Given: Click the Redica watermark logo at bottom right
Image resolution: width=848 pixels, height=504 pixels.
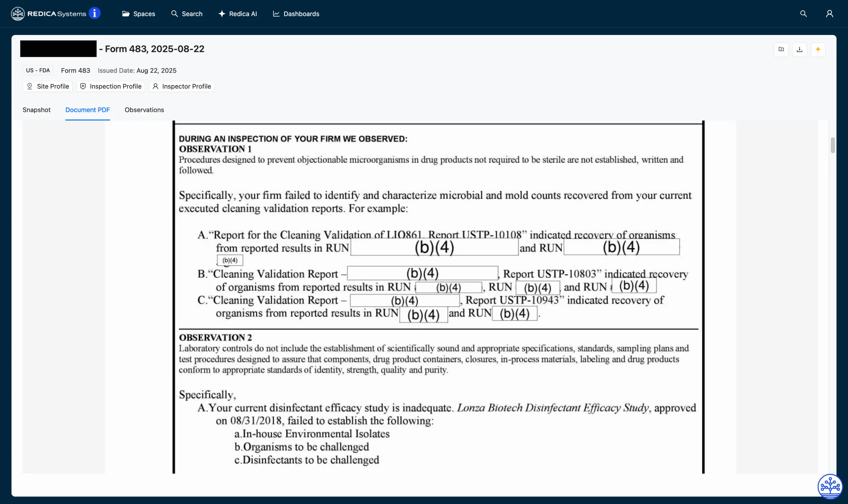Looking at the screenshot, I should click(x=830, y=486).
